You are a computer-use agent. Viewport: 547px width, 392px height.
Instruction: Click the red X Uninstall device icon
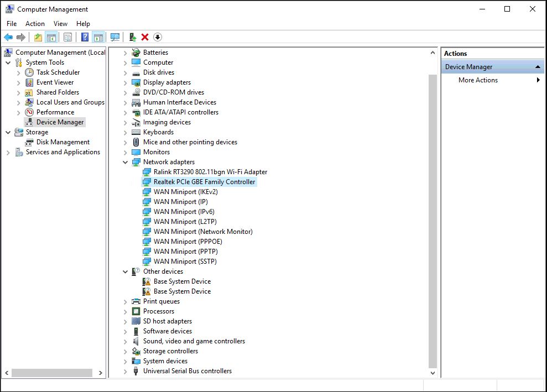coord(145,37)
